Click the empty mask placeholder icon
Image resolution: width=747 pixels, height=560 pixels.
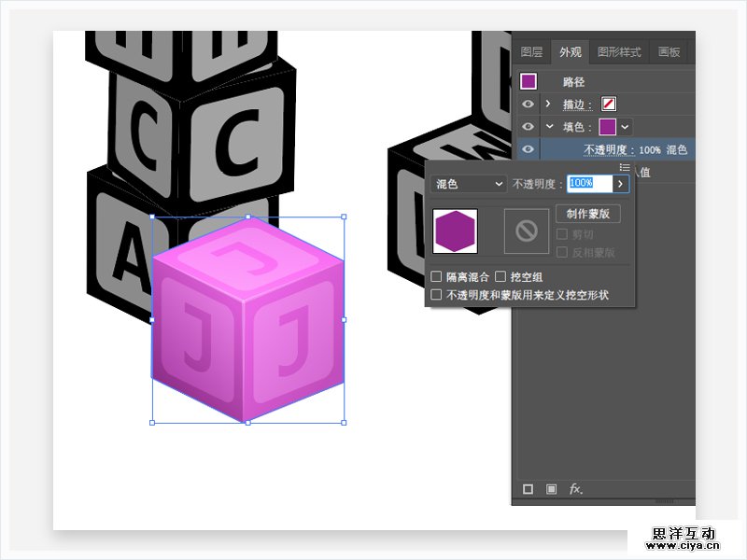(x=527, y=231)
